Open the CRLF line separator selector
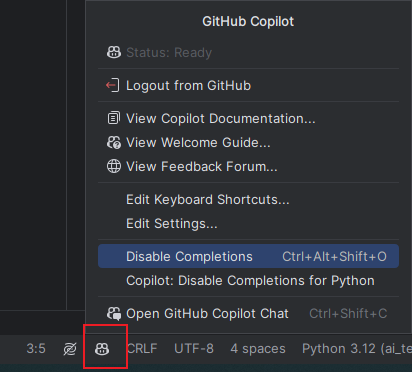412x372 pixels. (x=142, y=349)
